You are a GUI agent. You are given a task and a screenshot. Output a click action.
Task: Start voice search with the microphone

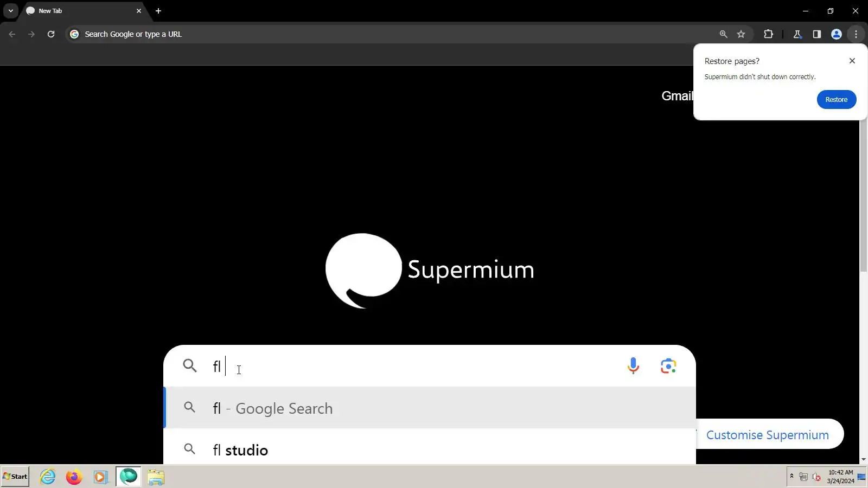(x=633, y=366)
